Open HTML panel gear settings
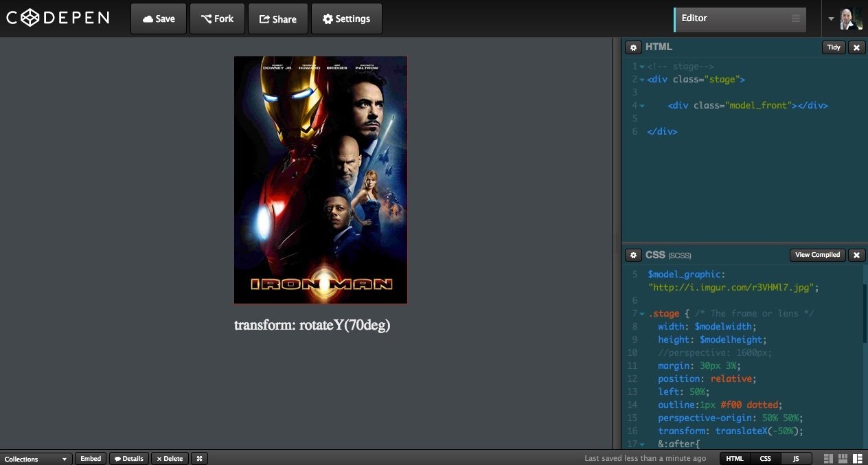Viewport: 868px width, 465px height. coord(634,47)
